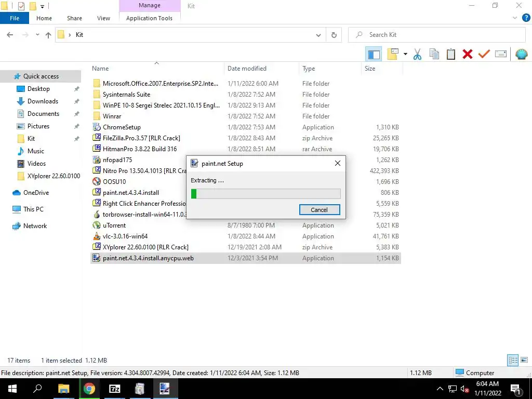Viewport: 532px width, 399px height.
Task: Close the paint.net Setup dialog
Action: click(x=337, y=163)
